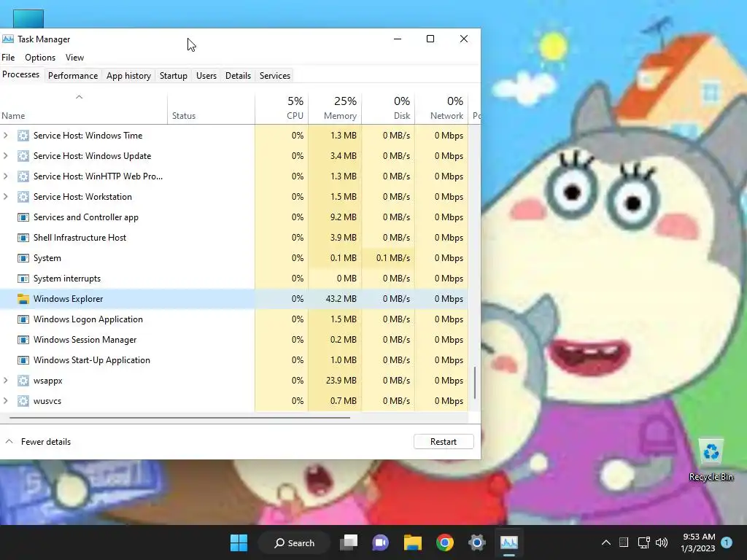Open the File menu

(8, 58)
